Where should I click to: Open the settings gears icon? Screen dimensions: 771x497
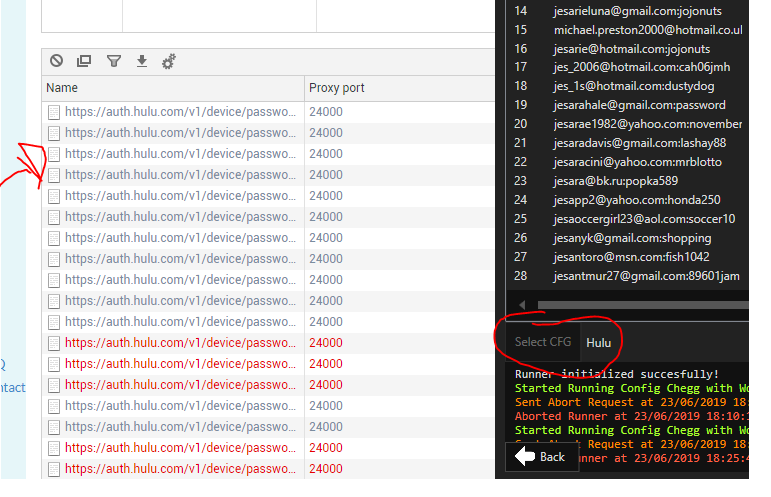(x=169, y=61)
